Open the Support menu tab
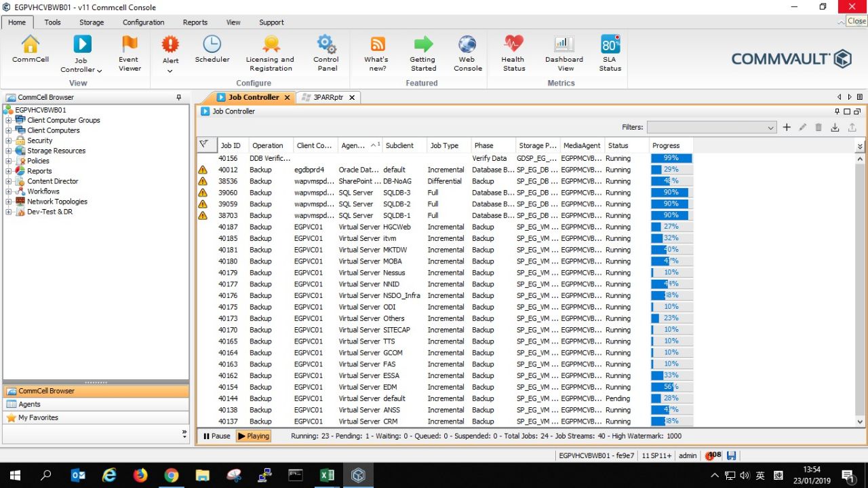The image size is (868, 488). coord(271,22)
